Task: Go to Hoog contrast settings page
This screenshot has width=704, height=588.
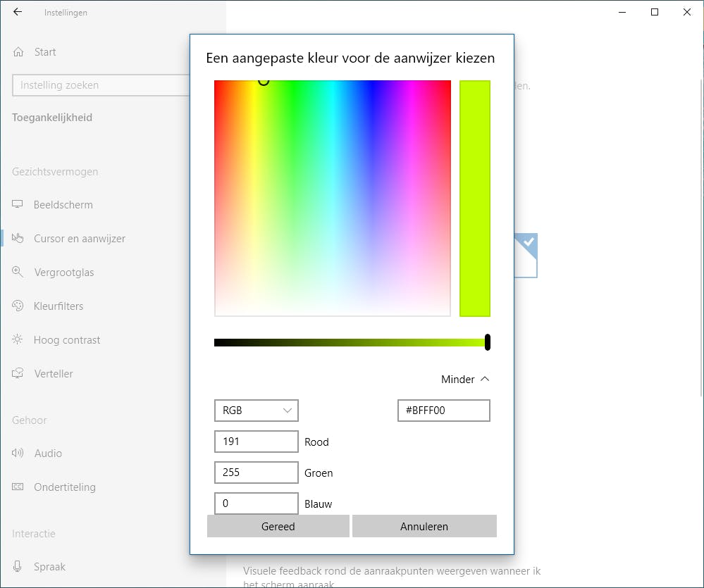Action: [67, 340]
